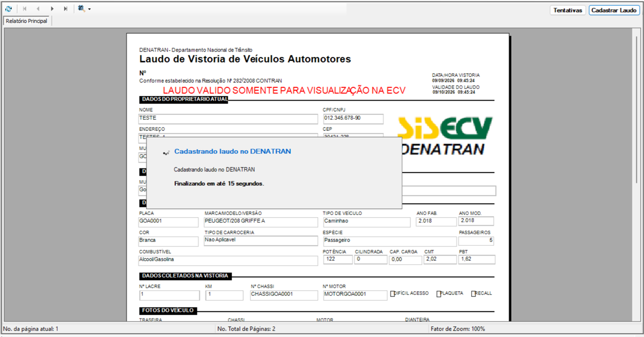The height and width of the screenshot is (337, 644).
Task: Click the COMBUSTÍVEL field Alcool/Gasolina
Action: pos(228,261)
